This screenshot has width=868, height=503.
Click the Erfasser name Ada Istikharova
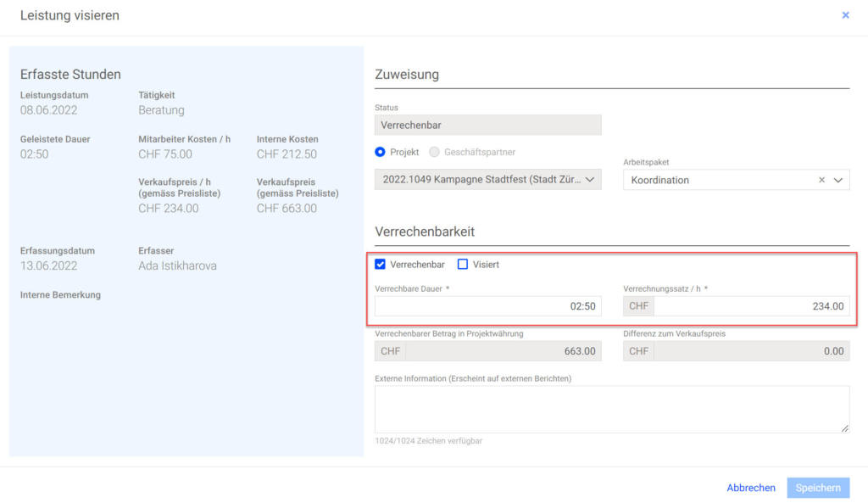tap(177, 265)
